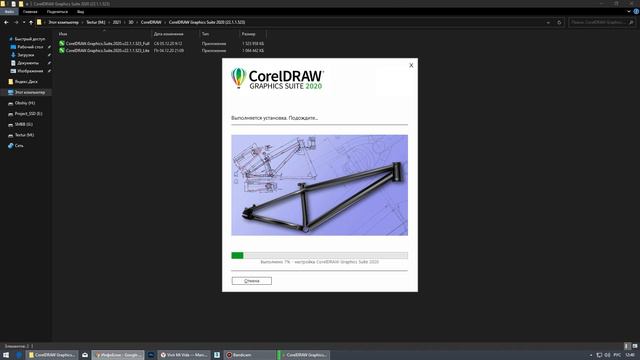Refresh the Explorer folder view
This screenshot has height=360, width=640.
(559, 22)
